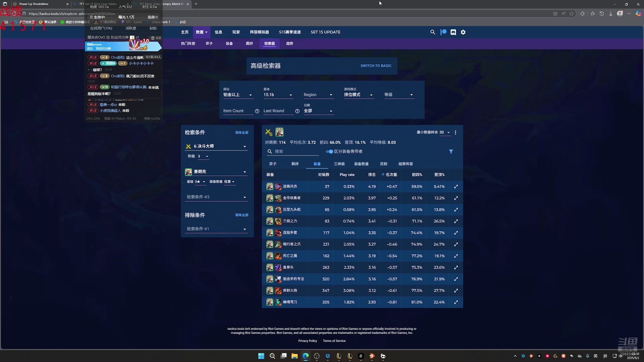Open the three-dot options menu
This screenshot has width=644, height=362.
coord(455,132)
